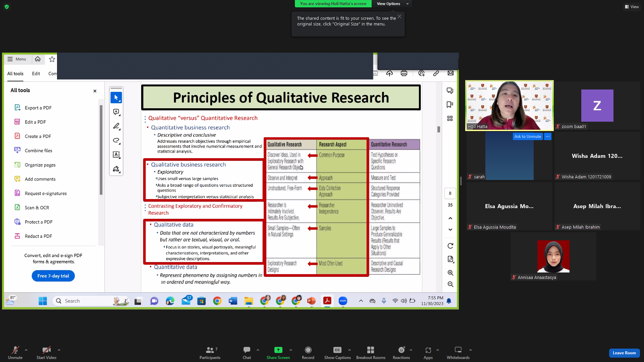Screen dimensions: 644x362
Task: Click the Leave Room button
Action: click(624, 353)
